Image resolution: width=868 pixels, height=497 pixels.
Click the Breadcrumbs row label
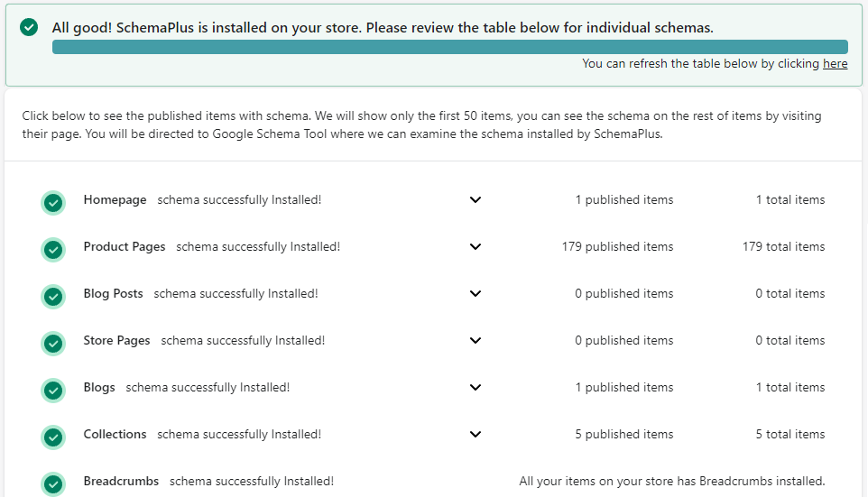121,481
